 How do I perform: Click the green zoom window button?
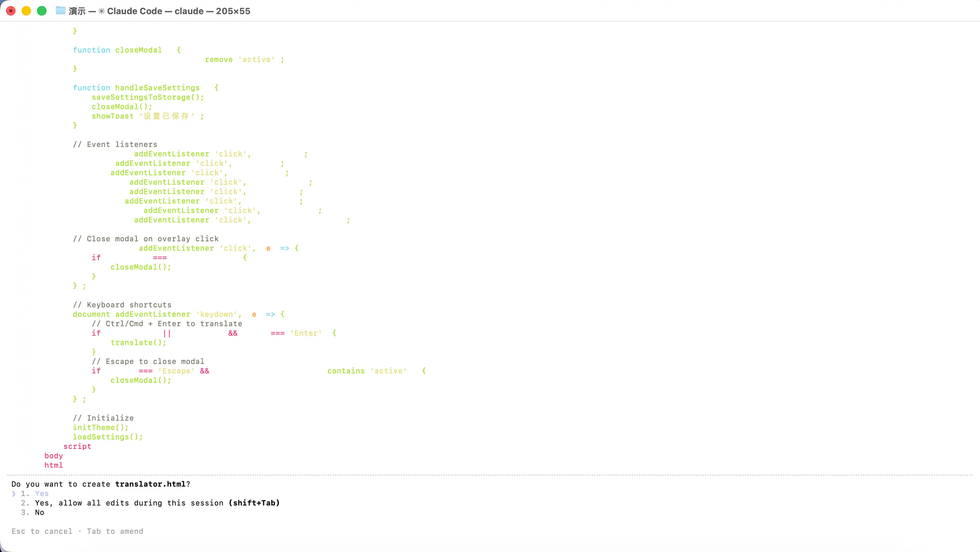[42, 11]
